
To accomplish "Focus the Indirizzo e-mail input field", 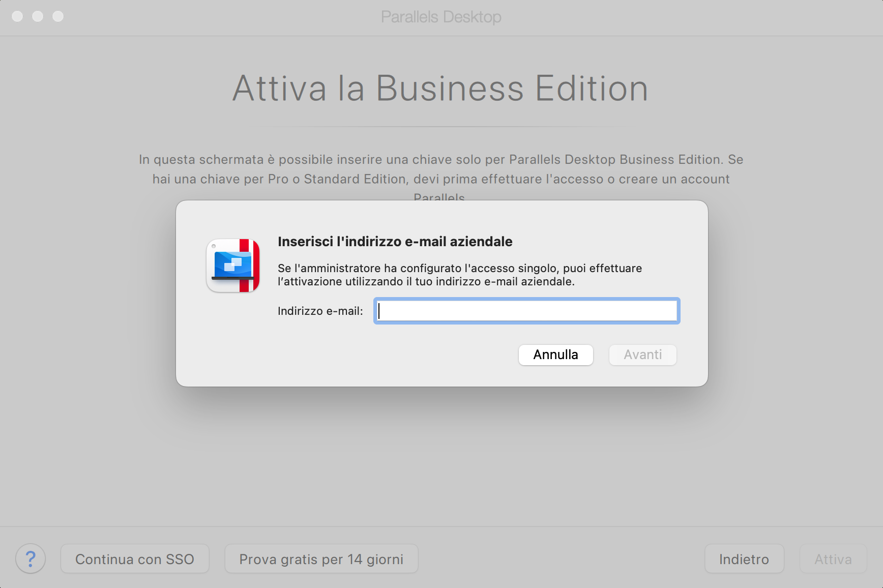I will click(x=527, y=311).
